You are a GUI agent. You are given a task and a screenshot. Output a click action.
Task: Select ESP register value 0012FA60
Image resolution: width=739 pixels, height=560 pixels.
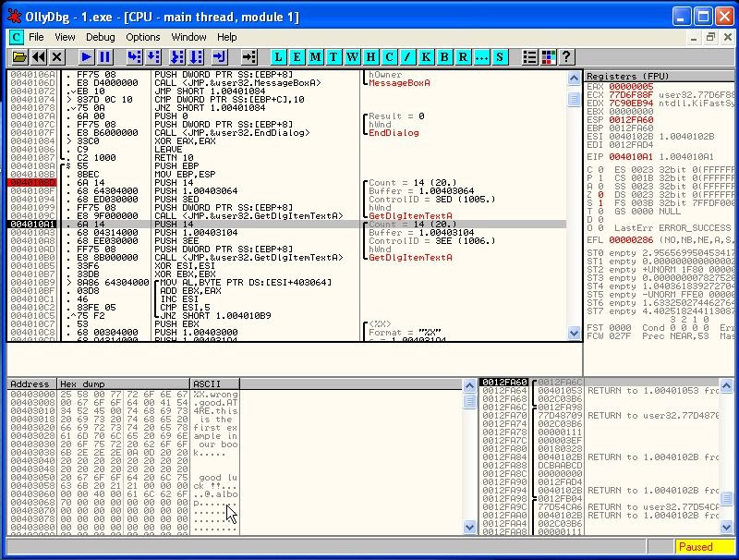coord(631,120)
